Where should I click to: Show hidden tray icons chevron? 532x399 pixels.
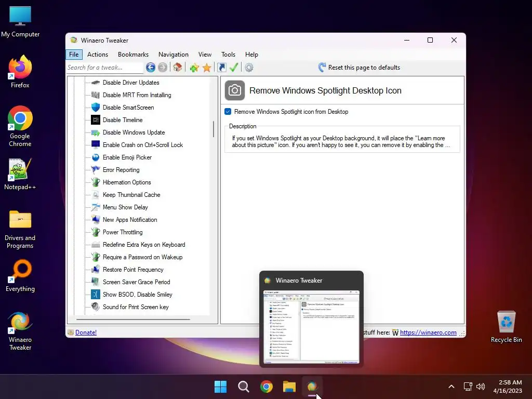coord(451,387)
